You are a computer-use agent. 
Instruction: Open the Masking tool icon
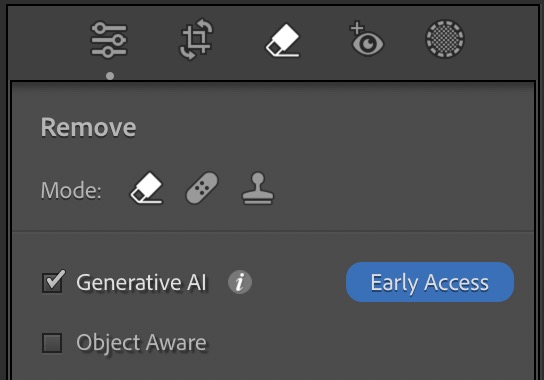444,39
